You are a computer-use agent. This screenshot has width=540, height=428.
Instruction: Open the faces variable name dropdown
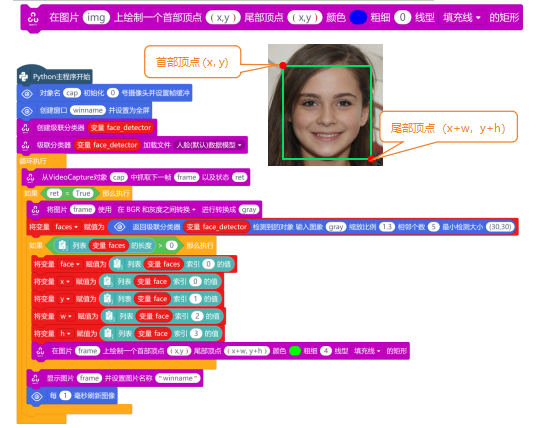click(x=67, y=227)
